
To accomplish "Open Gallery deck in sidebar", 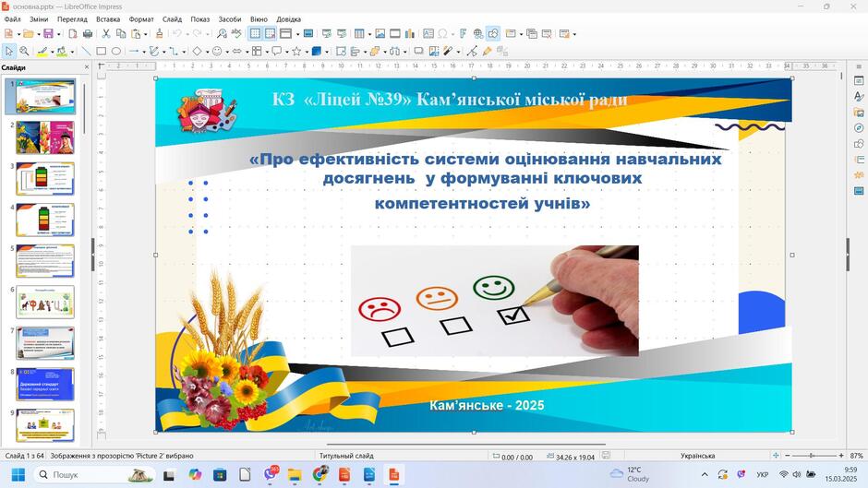I will click(x=859, y=113).
